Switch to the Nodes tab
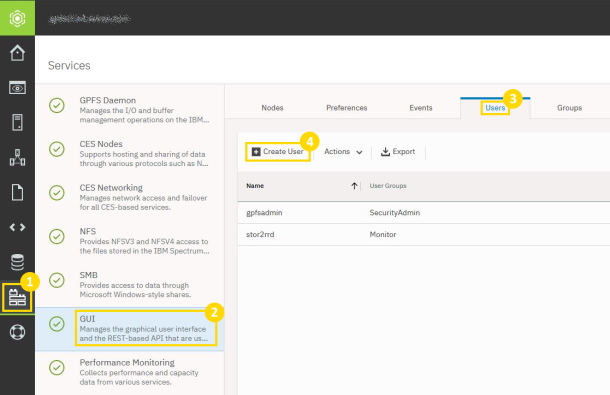 click(272, 108)
